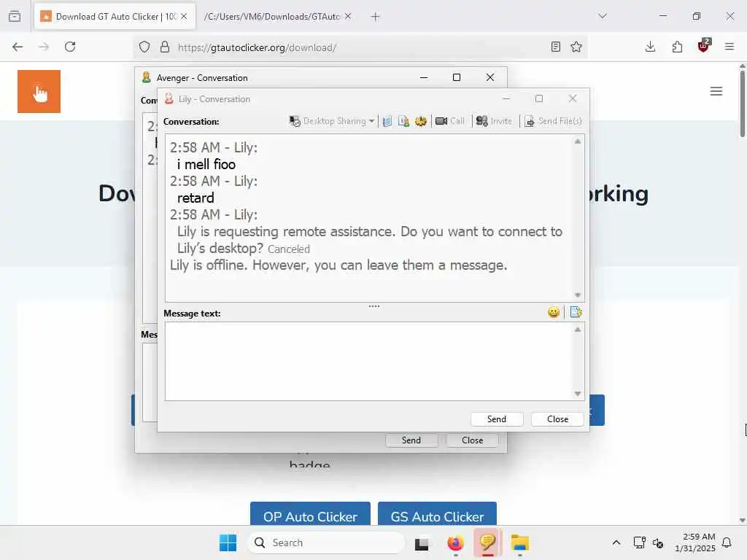Click the orange GT Auto Clicker logo
Image resolution: width=747 pixels, height=560 pixels.
click(39, 91)
